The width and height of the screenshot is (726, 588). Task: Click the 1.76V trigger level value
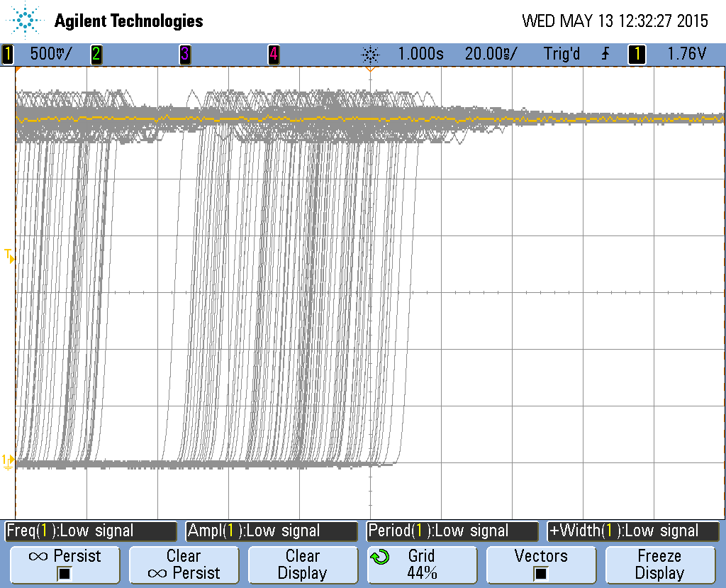tap(686, 54)
